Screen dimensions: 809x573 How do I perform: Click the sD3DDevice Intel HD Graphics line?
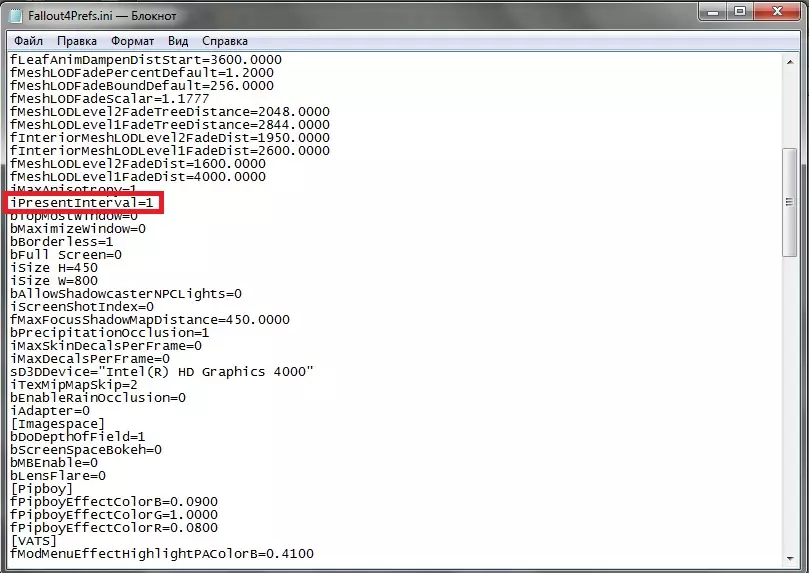coord(162,372)
